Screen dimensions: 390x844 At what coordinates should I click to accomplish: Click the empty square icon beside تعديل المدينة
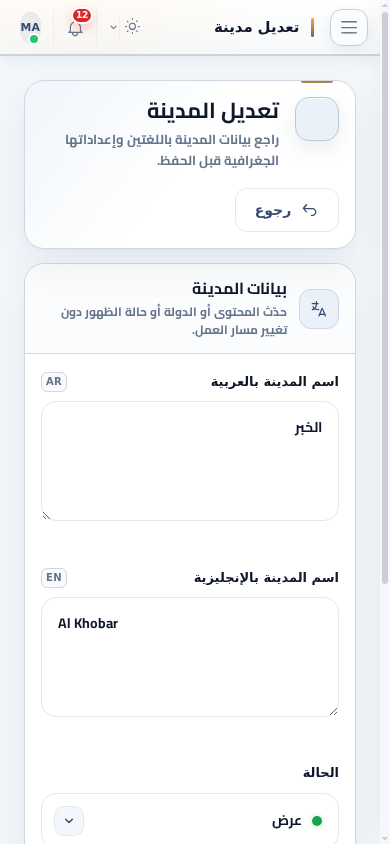click(317, 119)
